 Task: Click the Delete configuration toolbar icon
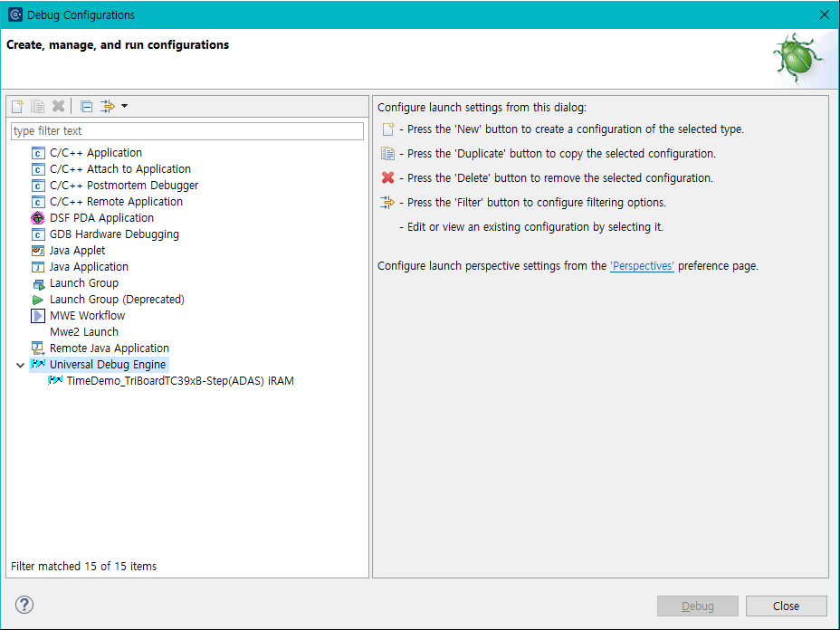click(59, 106)
